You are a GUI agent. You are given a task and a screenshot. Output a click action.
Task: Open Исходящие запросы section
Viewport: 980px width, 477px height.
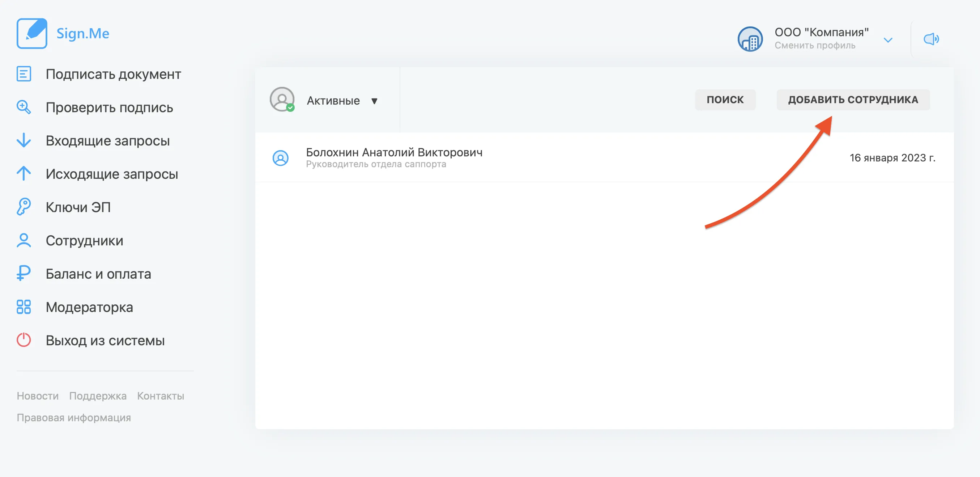click(112, 174)
